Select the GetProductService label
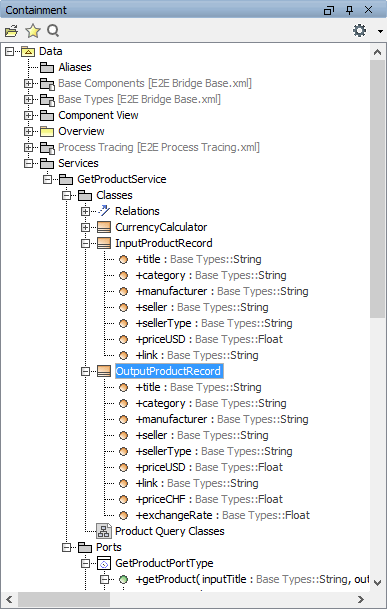 pyautogui.click(x=122, y=179)
